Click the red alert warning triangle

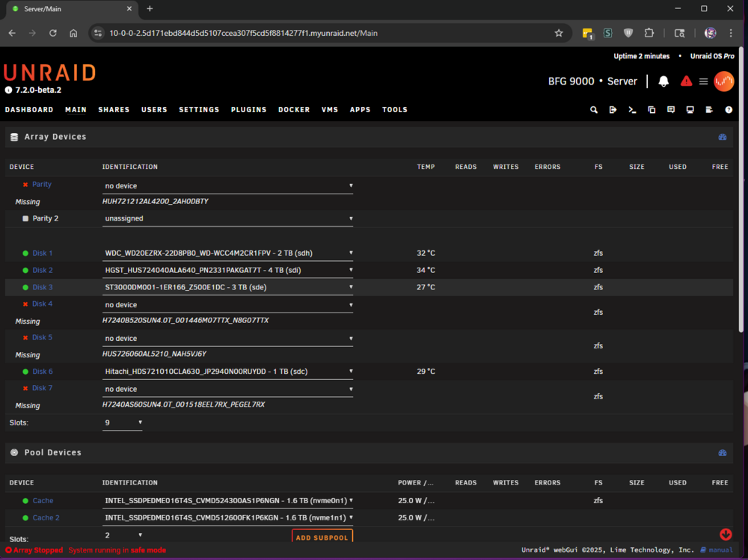[x=686, y=81]
